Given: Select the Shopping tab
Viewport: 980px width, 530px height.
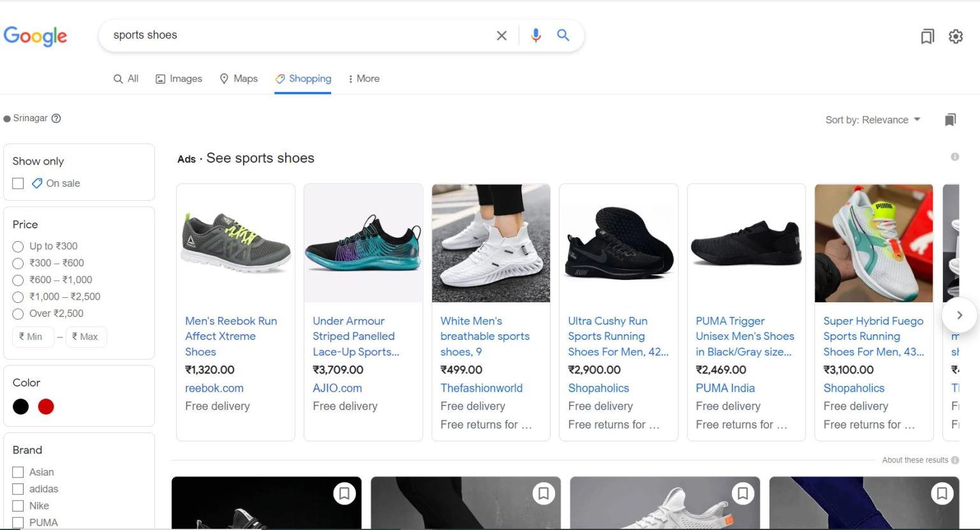Looking at the screenshot, I should 303,78.
